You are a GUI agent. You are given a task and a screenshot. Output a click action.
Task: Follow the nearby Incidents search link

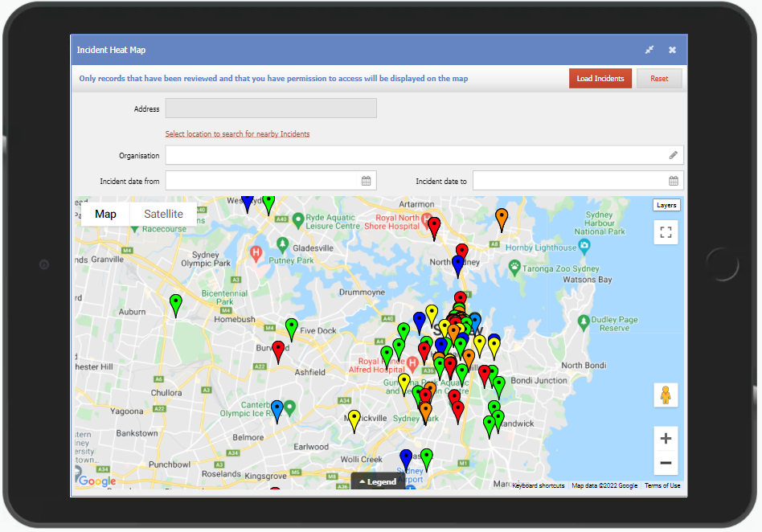239,133
